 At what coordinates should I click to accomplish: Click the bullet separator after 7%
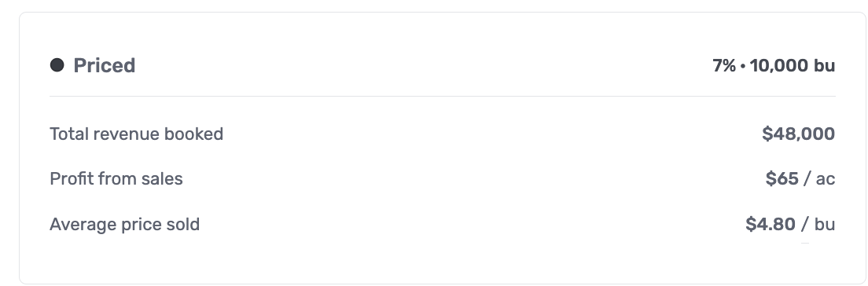click(743, 66)
